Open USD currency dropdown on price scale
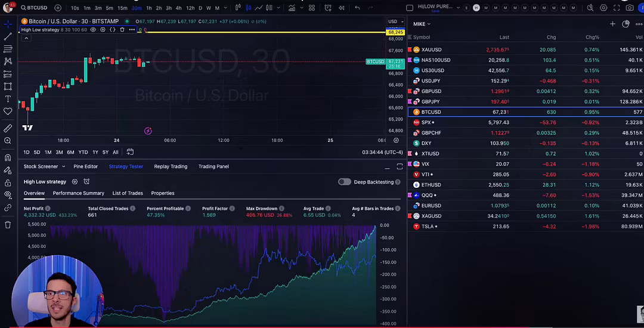The image size is (644, 328). tap(396, 21)
